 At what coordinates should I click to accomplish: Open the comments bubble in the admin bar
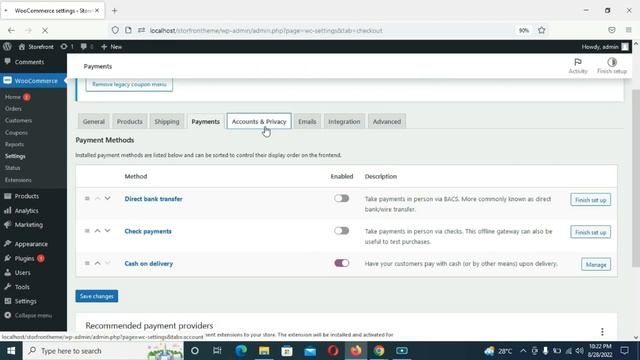[87, 47]
